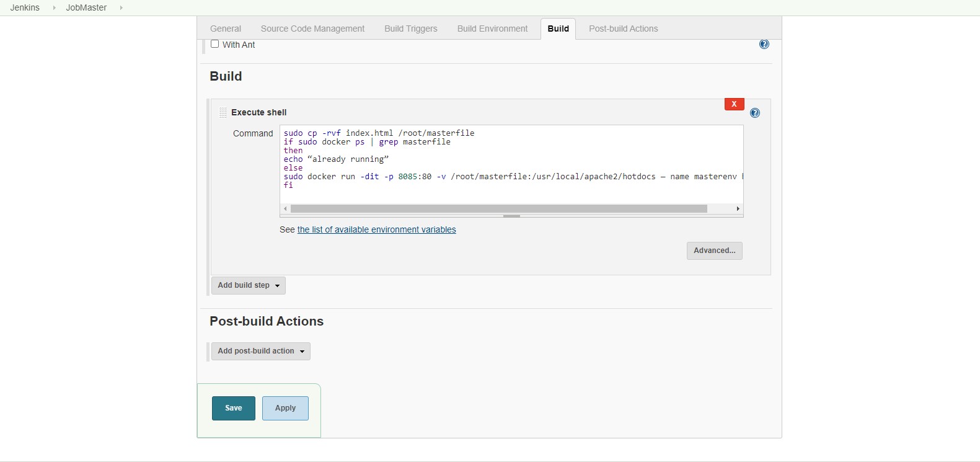Go to Jenkins breadcrumb home
Image resolution: width=980 pixels, height=462 pixels.
click(x=25, y=7)
